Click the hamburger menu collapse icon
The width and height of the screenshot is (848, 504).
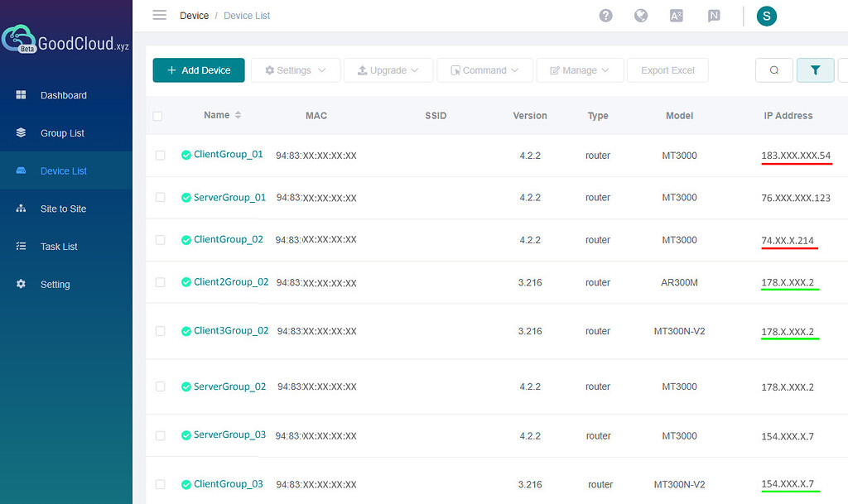[160, 15]
